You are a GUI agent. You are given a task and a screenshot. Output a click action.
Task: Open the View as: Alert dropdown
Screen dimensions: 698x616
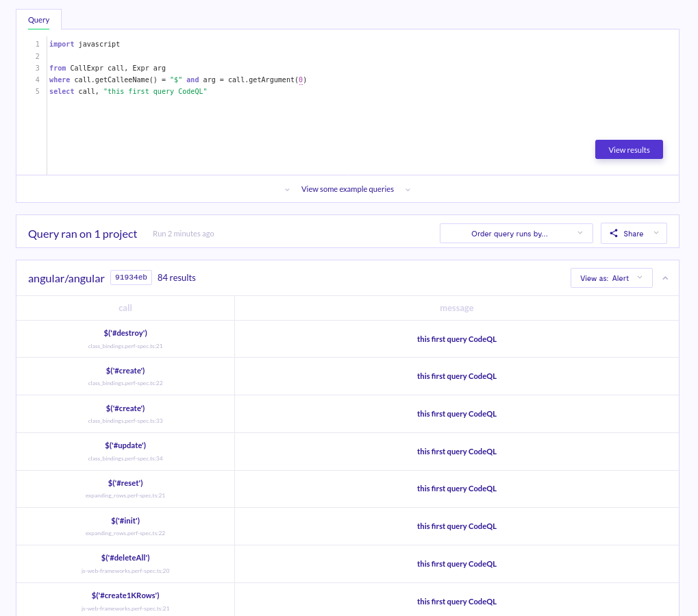611,278
